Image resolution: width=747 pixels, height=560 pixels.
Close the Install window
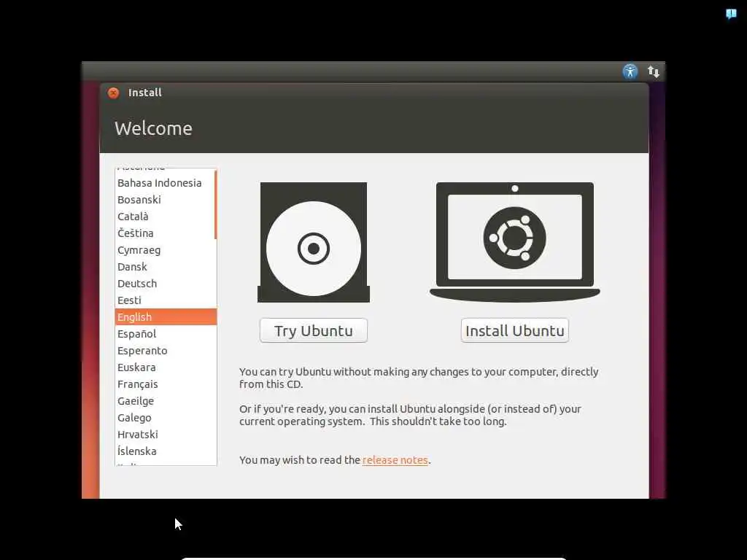pyautogui.click(x=113, y=93)
